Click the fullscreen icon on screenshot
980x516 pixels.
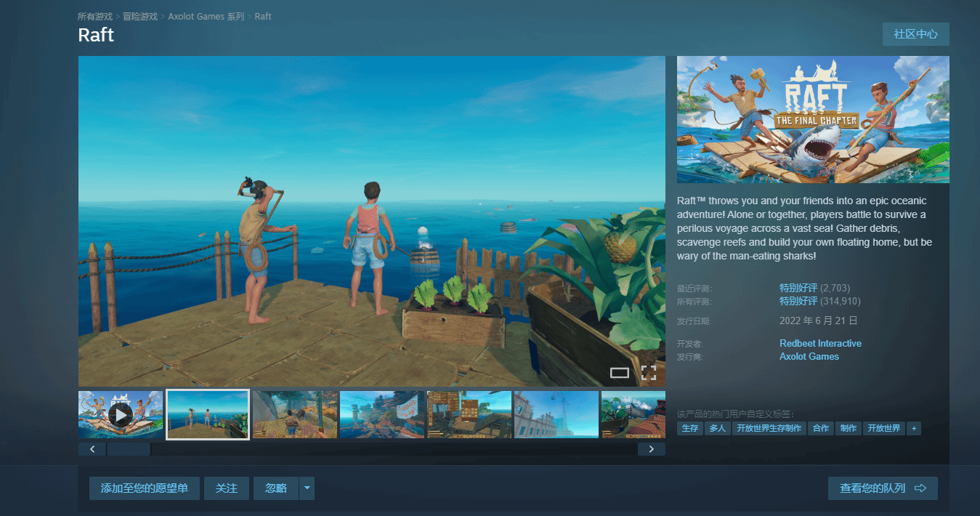coord(649,373)
